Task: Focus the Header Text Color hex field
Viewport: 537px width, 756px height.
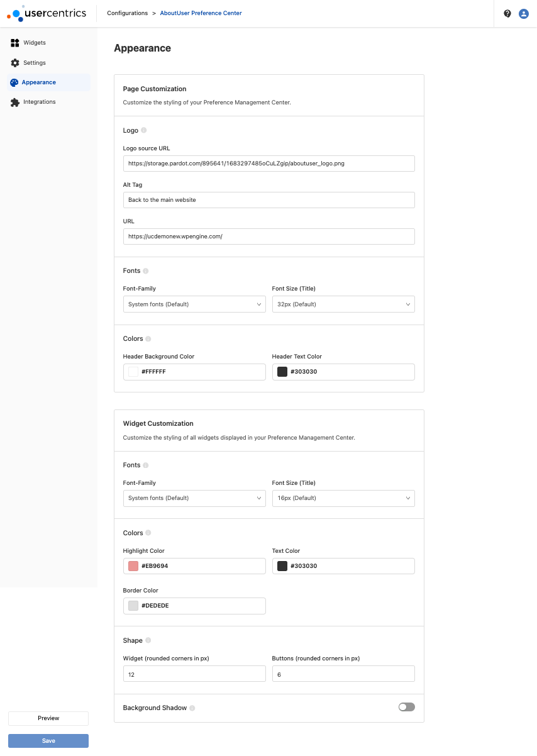Action: tap(343, 372)
